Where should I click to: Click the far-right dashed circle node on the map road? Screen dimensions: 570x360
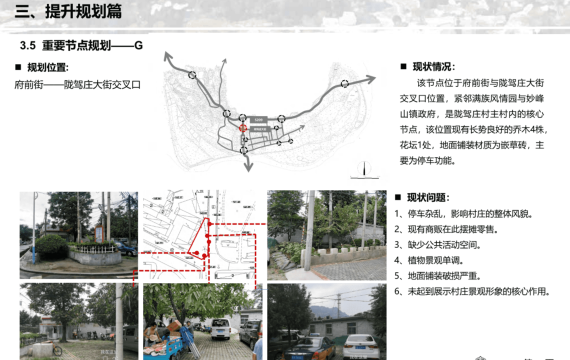pos(345,84)
